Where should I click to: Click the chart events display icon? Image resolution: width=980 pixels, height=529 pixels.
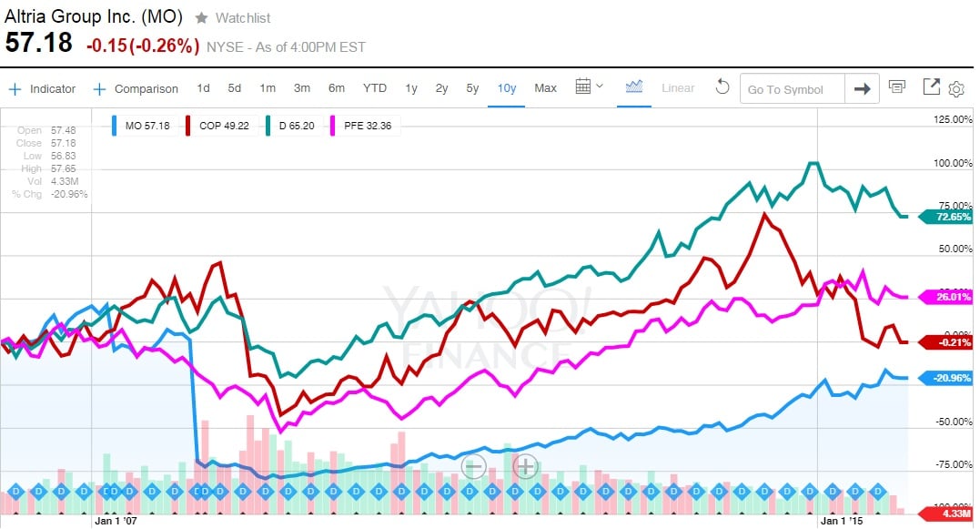point(897,87)
